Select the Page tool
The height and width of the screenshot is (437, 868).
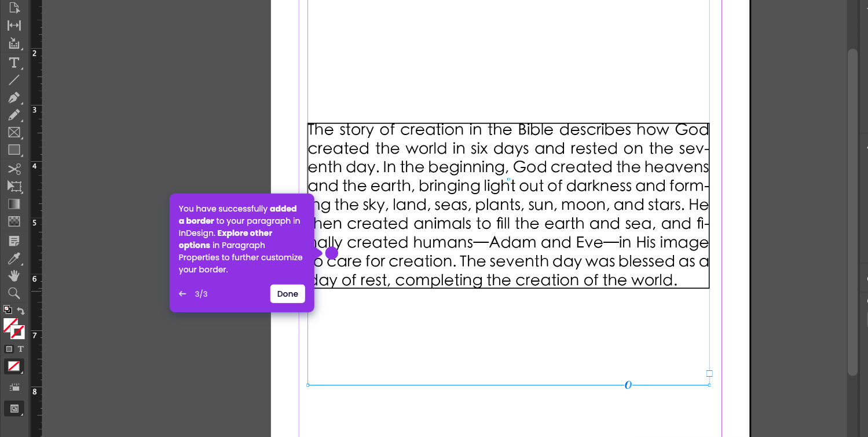click(14, 8)
